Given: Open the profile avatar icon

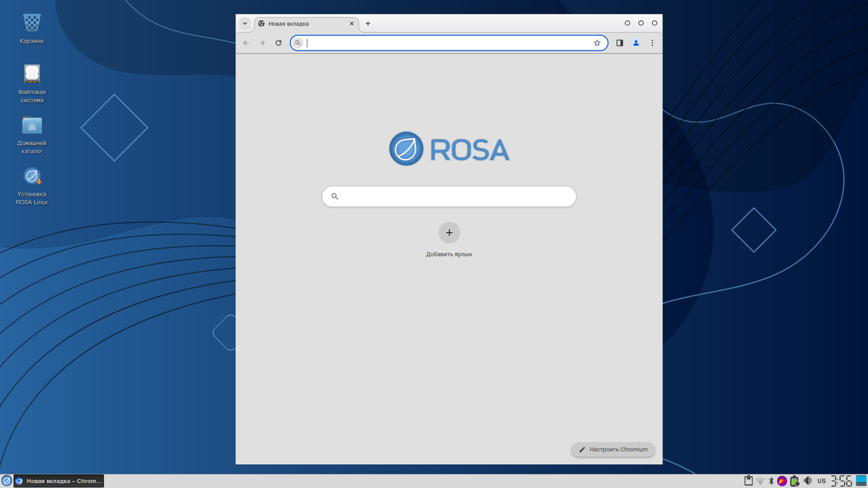Looking at the screenshot, I should pos(636,43).
